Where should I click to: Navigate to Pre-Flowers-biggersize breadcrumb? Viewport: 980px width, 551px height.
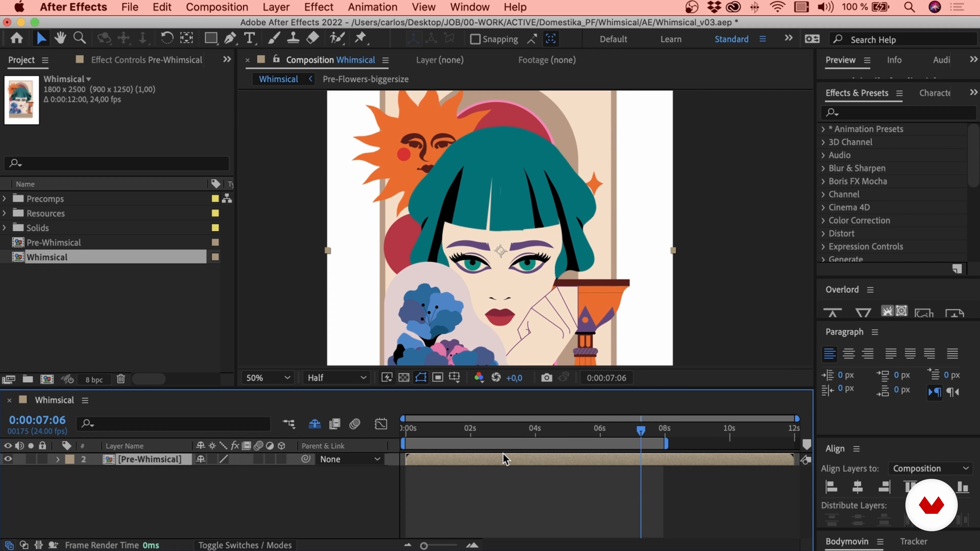click(x=365, y=79)
